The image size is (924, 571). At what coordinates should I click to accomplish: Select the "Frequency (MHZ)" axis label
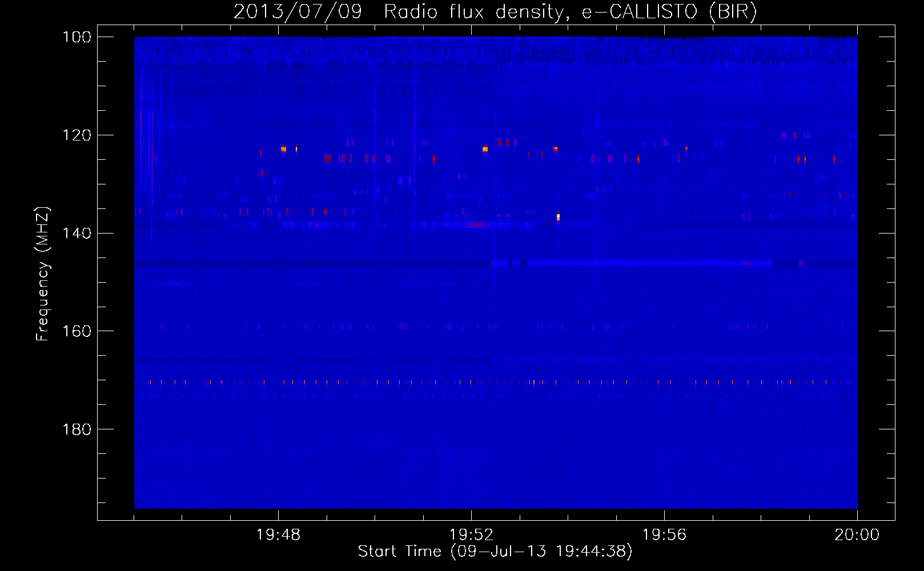(43, 274)
